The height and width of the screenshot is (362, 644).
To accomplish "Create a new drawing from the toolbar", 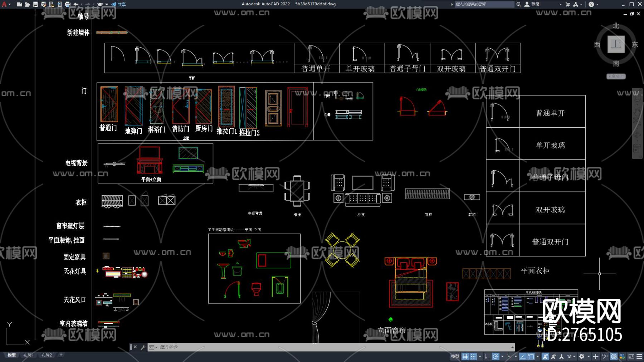I will coord(19,4).
